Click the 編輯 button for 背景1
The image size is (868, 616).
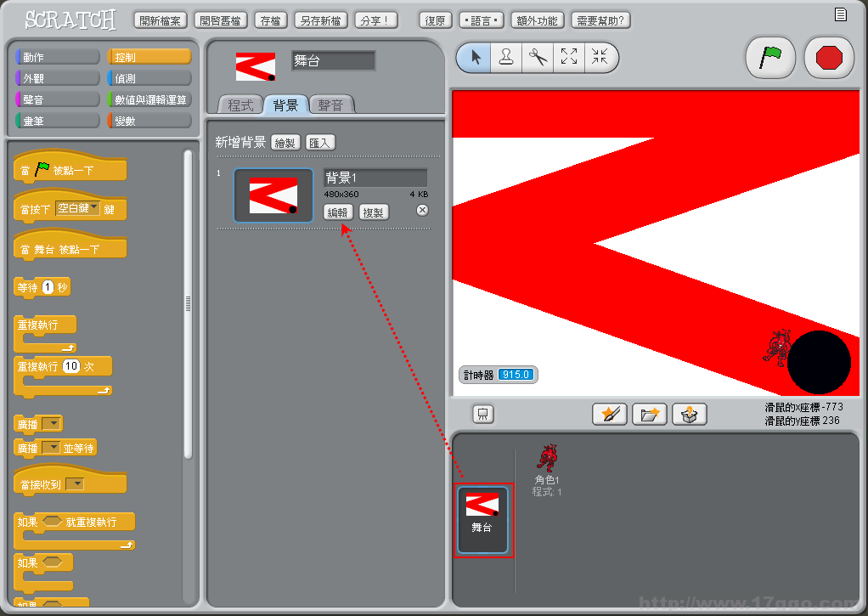(338, 212)
